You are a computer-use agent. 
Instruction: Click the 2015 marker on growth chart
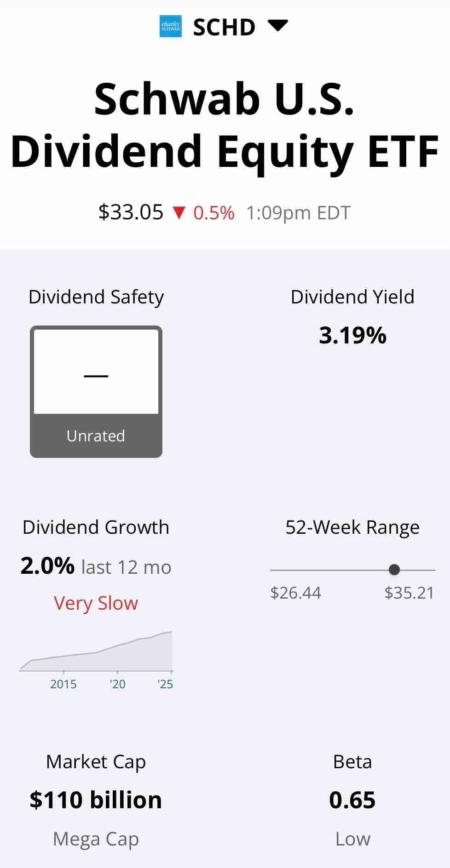63,684
